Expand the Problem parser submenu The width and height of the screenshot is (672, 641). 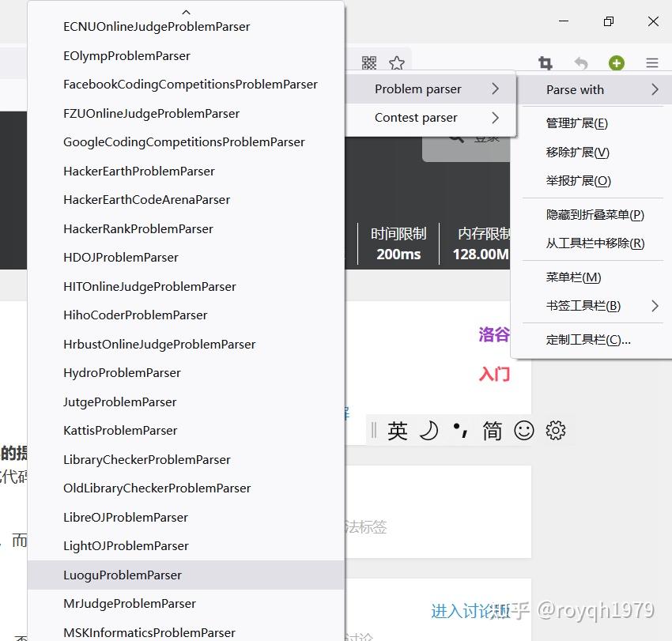[x=418, y=89]
